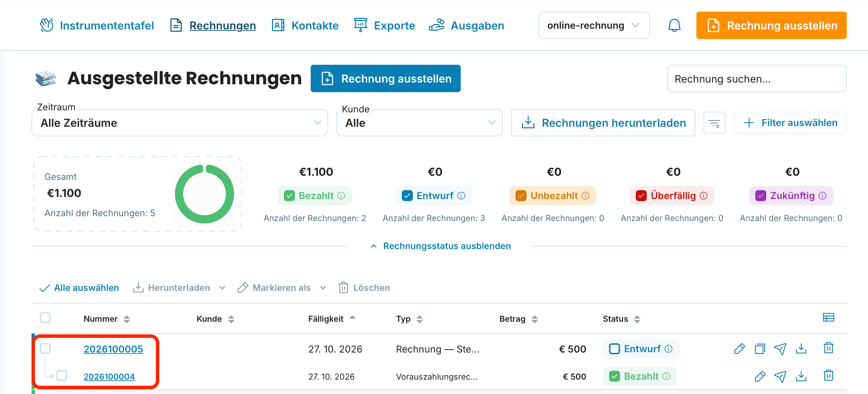Open the Kunde dropdown

tap(419, 123)
